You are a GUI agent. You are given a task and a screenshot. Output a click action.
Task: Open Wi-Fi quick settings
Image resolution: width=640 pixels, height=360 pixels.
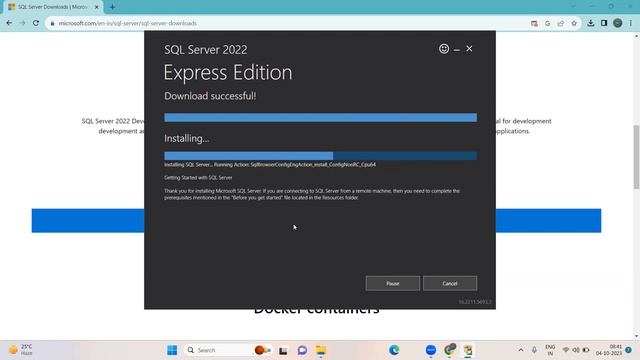(x=566, y=350)
